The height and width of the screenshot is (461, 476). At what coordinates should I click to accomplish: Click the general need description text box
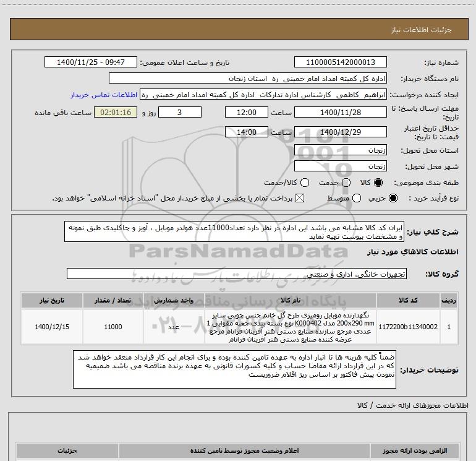(234, 231)
